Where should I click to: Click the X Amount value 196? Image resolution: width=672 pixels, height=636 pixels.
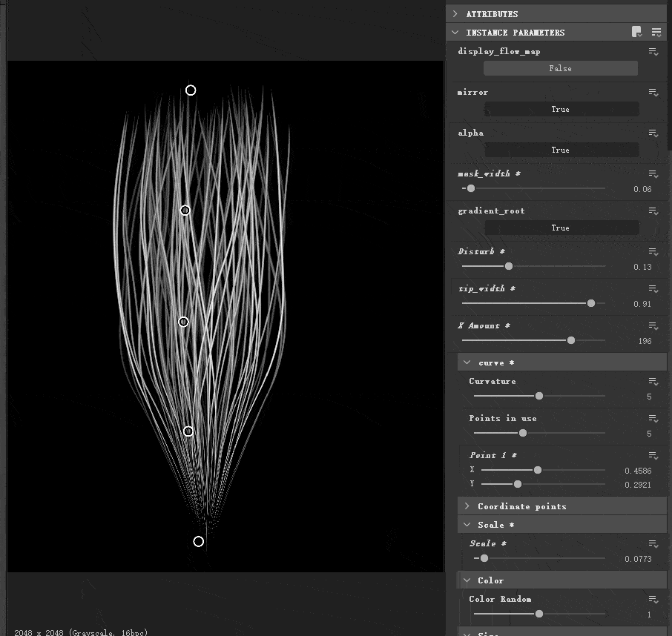coord(645,341)
